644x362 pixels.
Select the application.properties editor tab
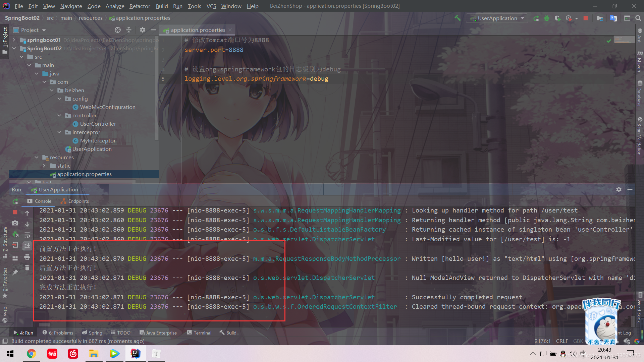tap(198, 30)
